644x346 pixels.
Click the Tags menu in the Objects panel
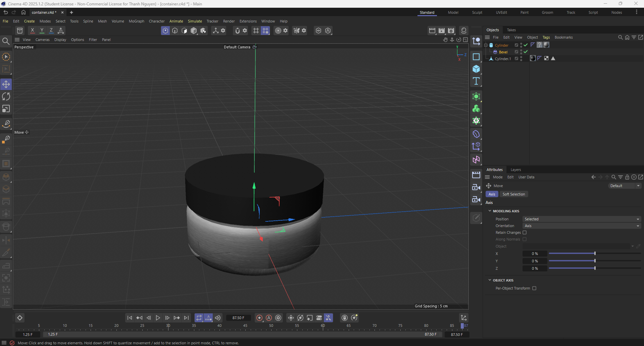[546, 37]
